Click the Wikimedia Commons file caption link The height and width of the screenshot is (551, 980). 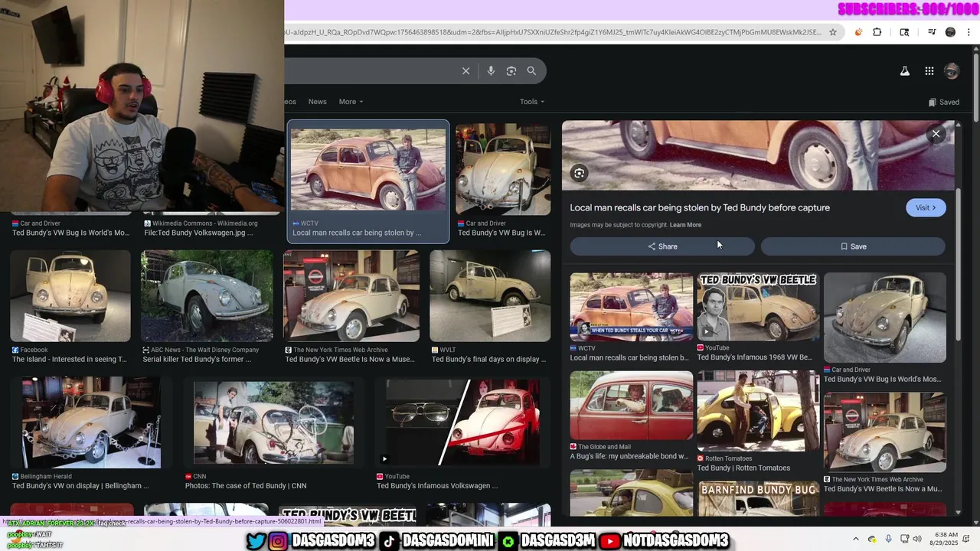[x=198, y=233]
